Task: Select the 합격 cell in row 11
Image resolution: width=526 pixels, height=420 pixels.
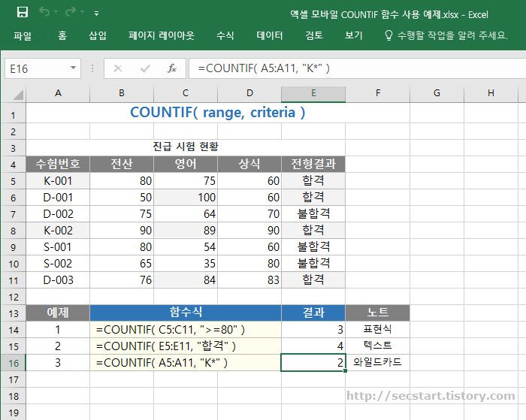Action: click(313, 279)
